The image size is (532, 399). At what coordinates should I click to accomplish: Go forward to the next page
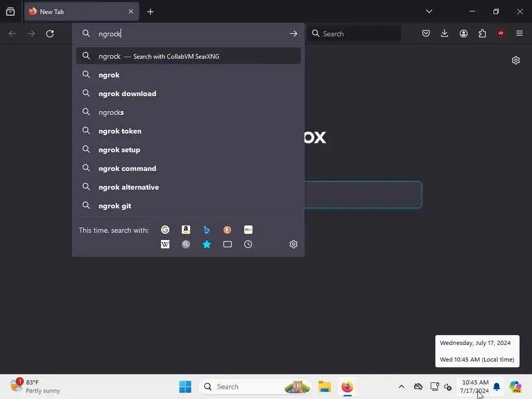[31, 34]
